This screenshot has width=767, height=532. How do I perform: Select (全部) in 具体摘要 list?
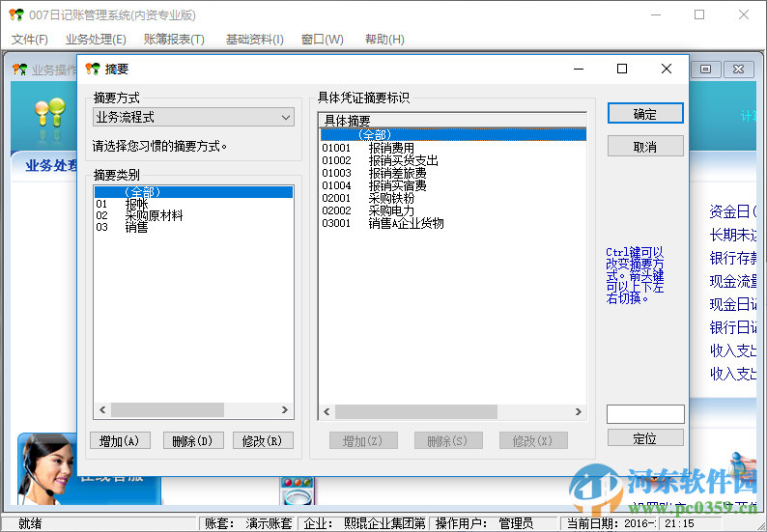point(453,134)
